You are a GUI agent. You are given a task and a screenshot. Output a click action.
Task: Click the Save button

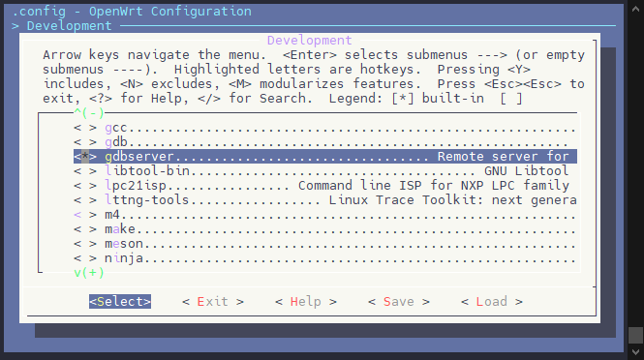coord(399,302)
